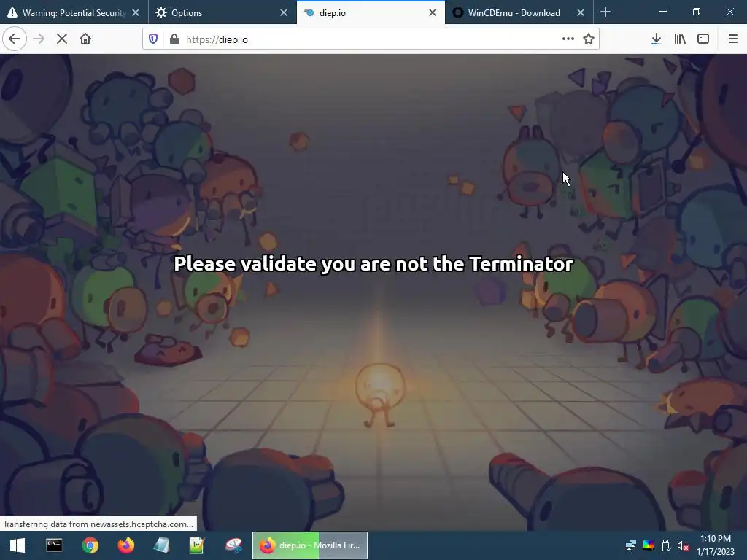Image resolution: width=747 pixels, height=560 pixels.
Task: Close the Options tab
Action: pyautogui.click(x=284, y=13)
